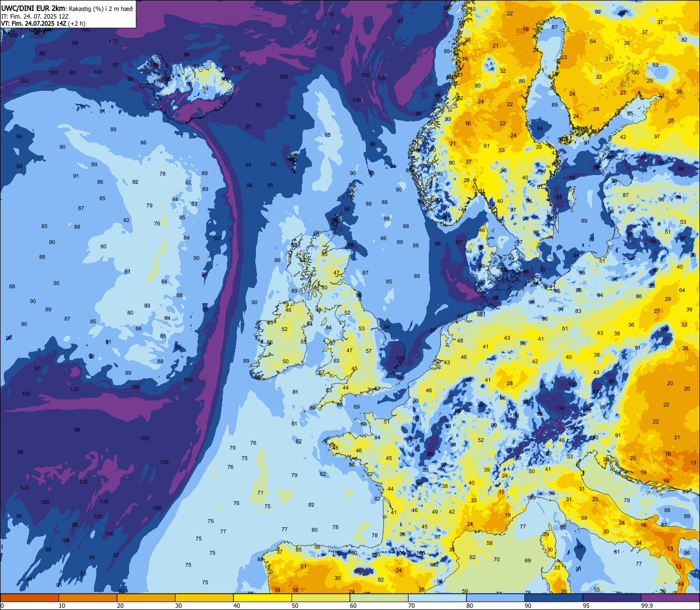Viewport: 700px width, 610px height.
Task: Click the "95" tick label on the legend
Action: tap(586, 606)
